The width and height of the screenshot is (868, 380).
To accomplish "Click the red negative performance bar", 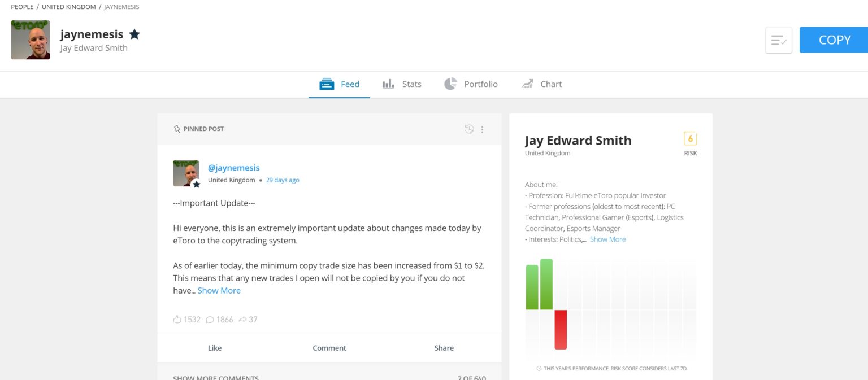I will point(561,330).
